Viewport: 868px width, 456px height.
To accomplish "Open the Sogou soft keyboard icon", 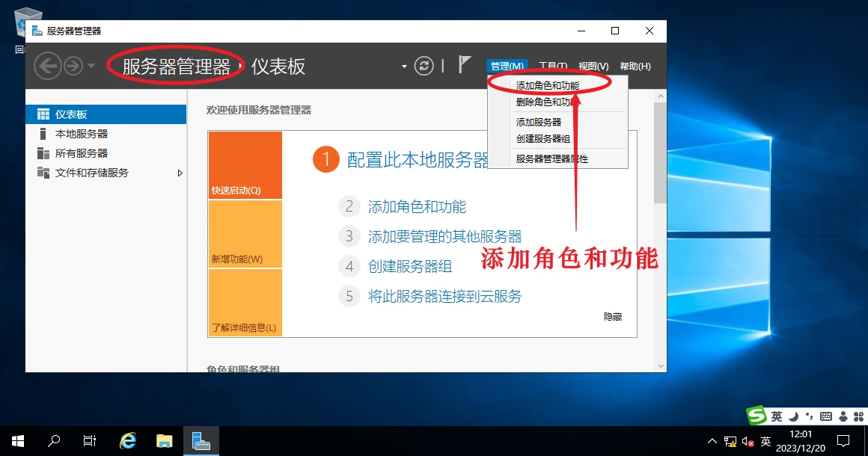I will pyautogui.click(x=826, y=416).
